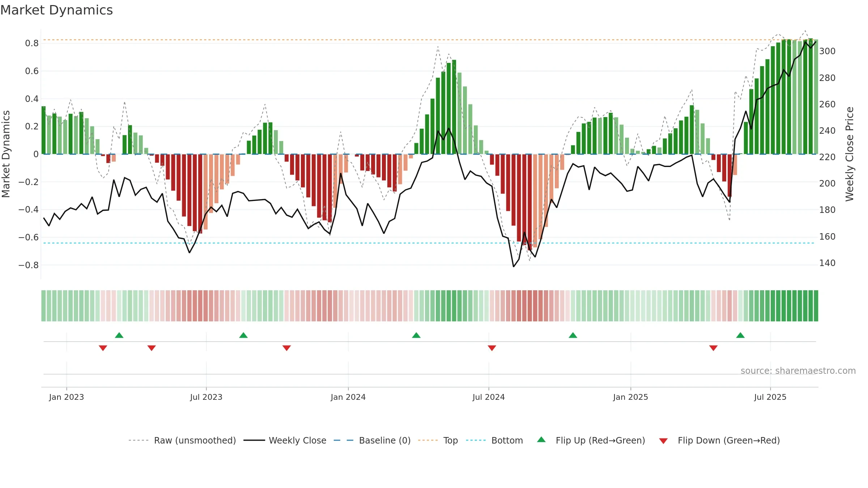Click the 0.2 left axis tick label
This screenshot has width=868, height=488.
click(32, 127)
